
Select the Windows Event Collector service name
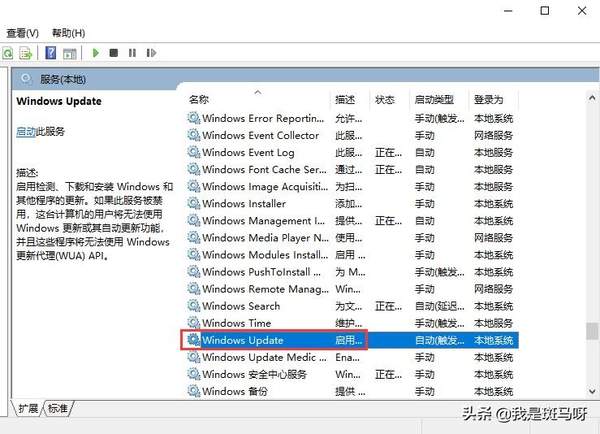tap(260, 135)
